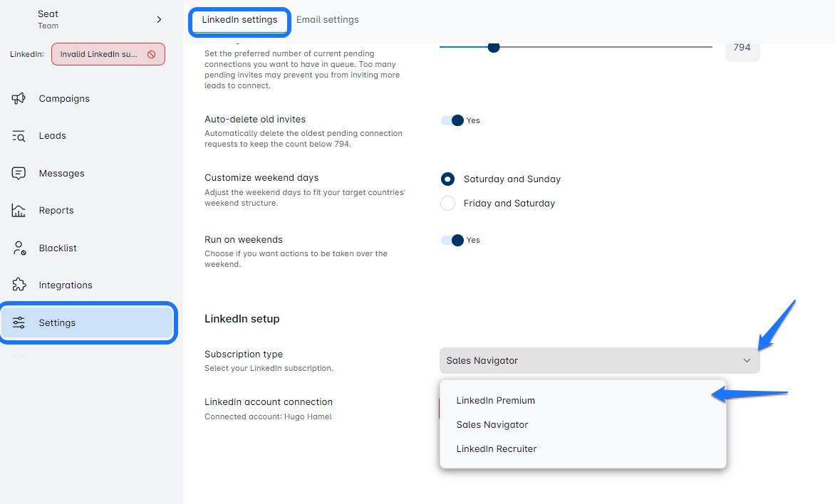Click the Invalid LinkedIn subscription badge
This screenshot has width=835, height=504.
click(100, 54)
